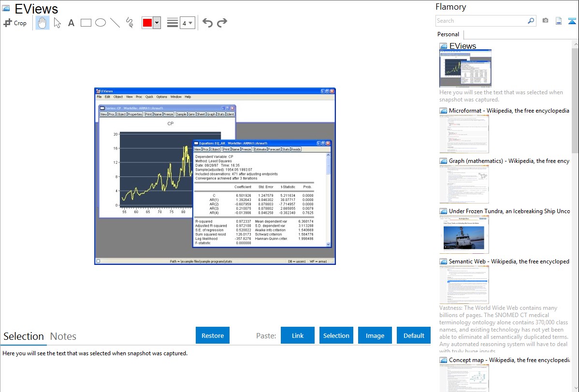579x392 pixels.
Task: Activate the hand pan tool
Action: (42, 23)
